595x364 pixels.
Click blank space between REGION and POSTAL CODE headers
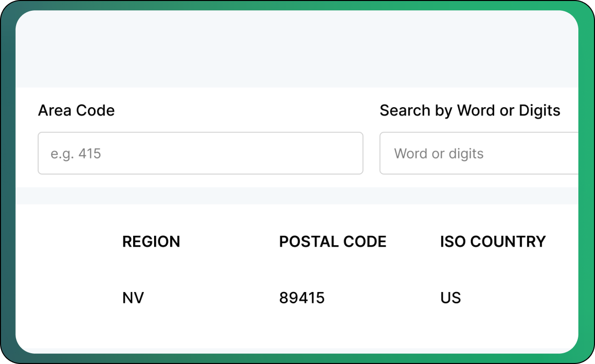point(229,242)
